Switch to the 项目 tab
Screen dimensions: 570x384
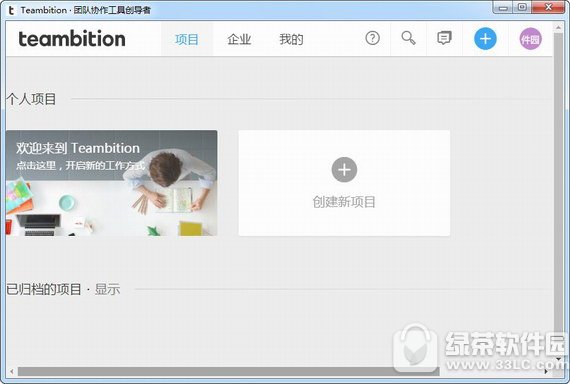click(x=186, y=39)
